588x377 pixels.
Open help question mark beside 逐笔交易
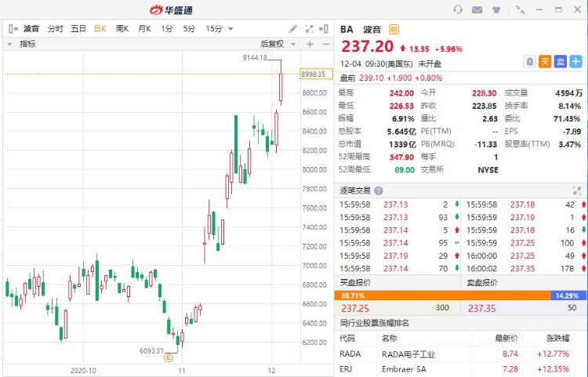pyautogui.click(x=379, y=190)
